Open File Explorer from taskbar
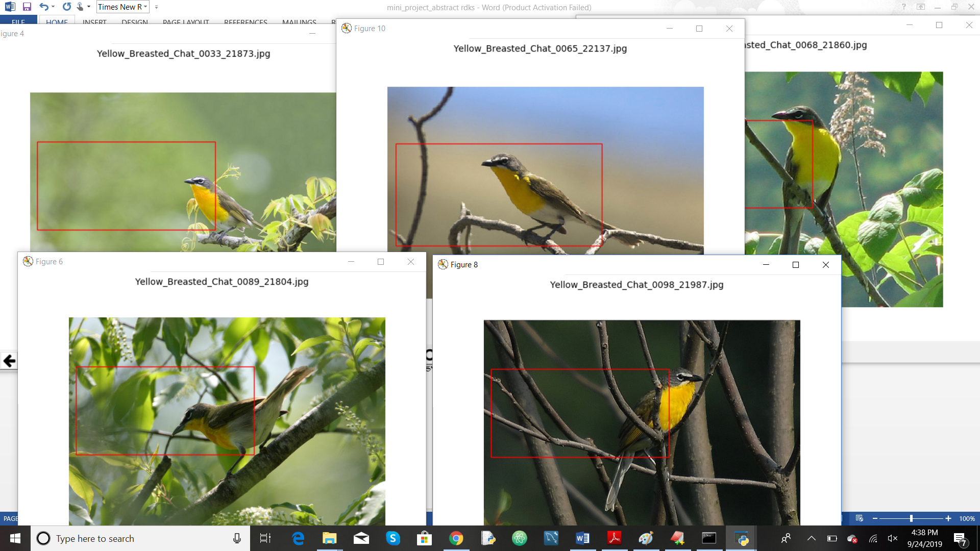This screenshot has width=980, height=551. 330,538
